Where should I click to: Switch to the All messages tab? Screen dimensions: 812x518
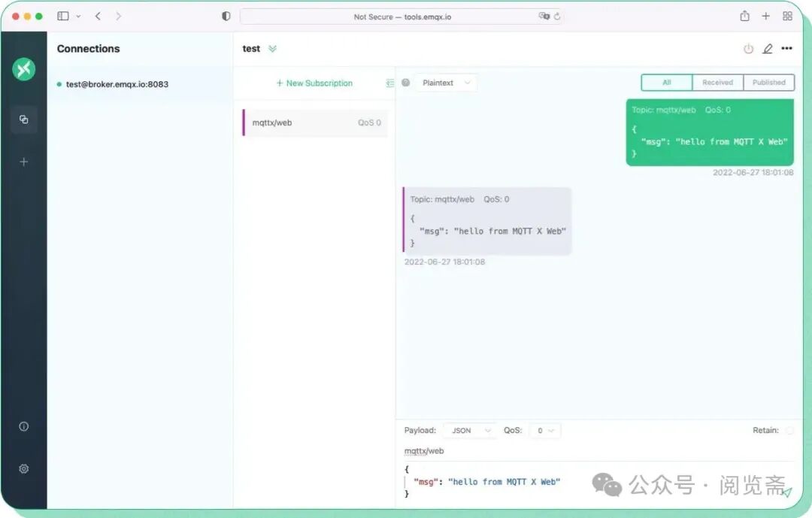[x=665, y=82]
